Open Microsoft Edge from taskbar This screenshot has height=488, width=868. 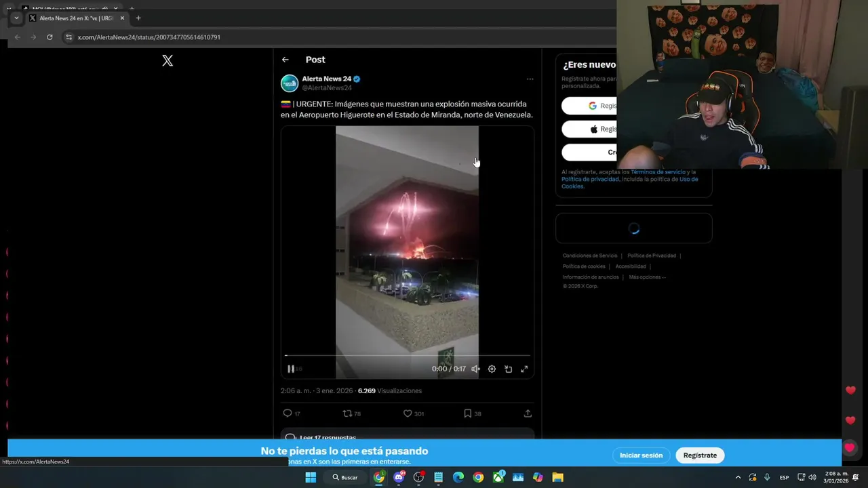tap(458, 477)
